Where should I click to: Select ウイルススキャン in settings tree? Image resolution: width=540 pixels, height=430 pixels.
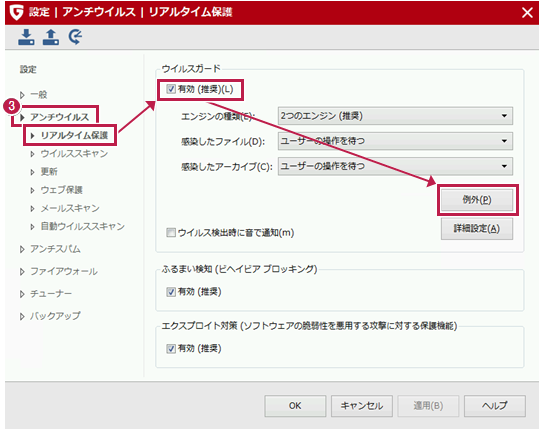74,154
